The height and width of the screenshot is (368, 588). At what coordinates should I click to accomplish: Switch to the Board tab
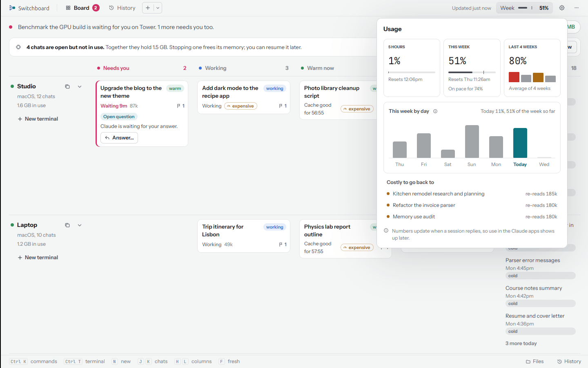82,8
